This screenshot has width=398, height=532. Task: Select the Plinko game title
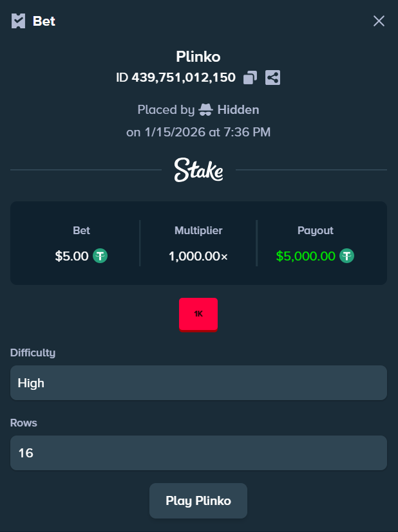198,57
